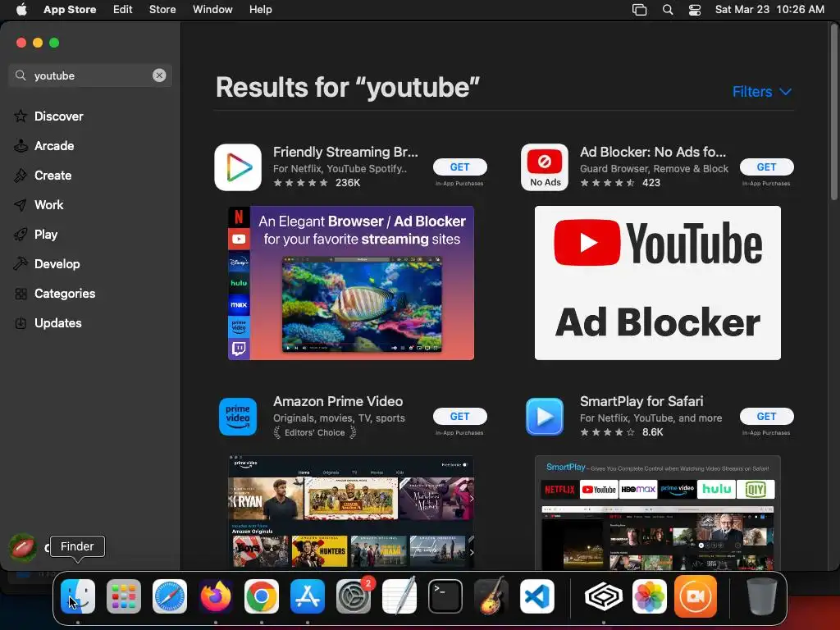Open Friendly Streaming app icon
The height and width of the screenshot is (630, 840).
(x=238, y=167)
